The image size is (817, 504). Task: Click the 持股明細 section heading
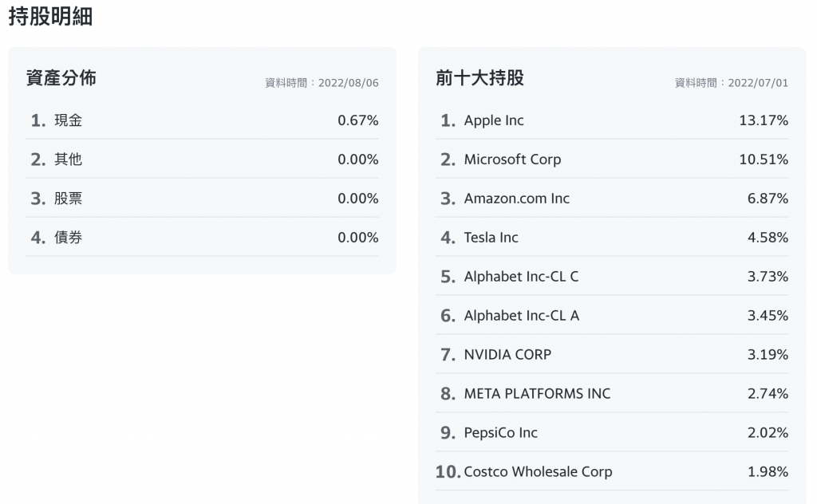click(50, 17)
